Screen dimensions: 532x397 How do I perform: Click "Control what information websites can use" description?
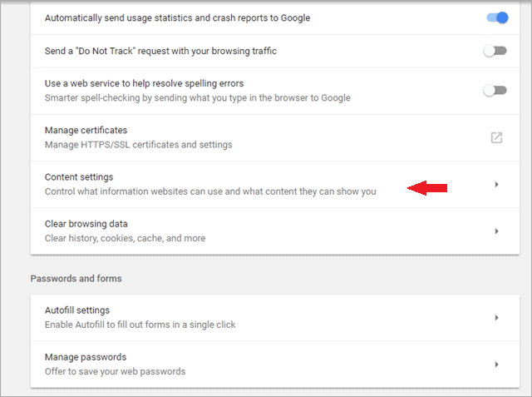point(210,191)
